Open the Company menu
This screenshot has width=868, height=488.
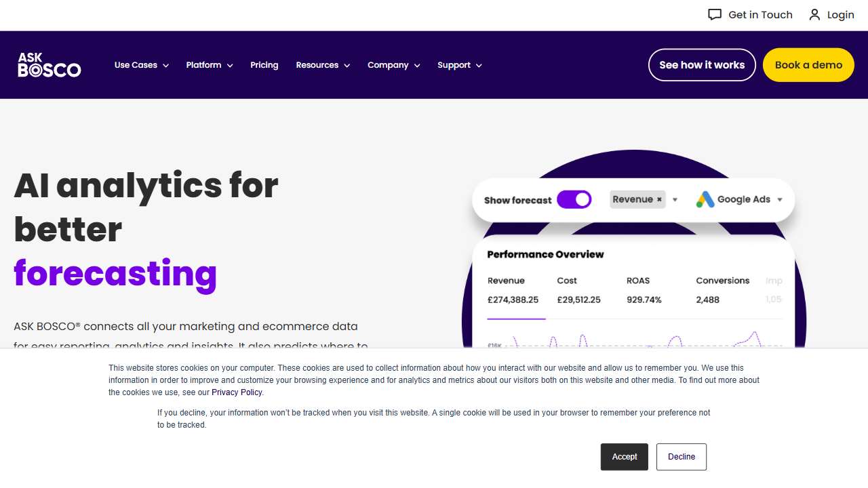point(393,65)
